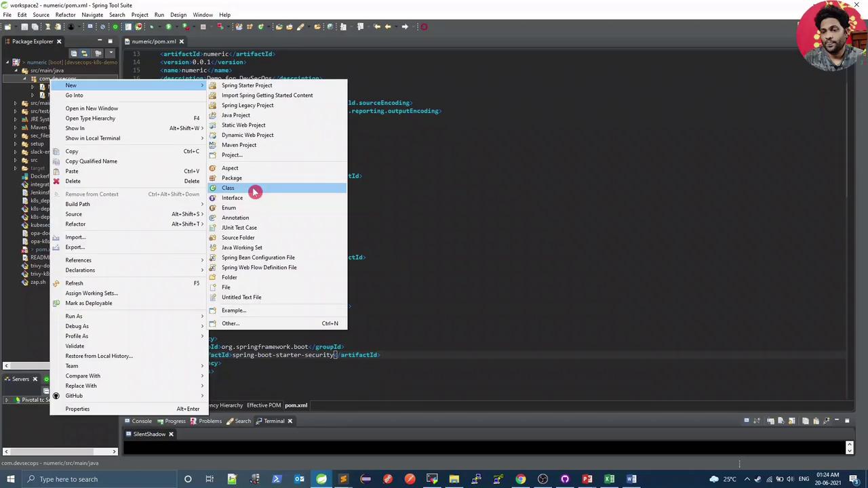The image size is (868, 488).
Task: Switch to the Problems tab
Action: (x=205, y=421)
